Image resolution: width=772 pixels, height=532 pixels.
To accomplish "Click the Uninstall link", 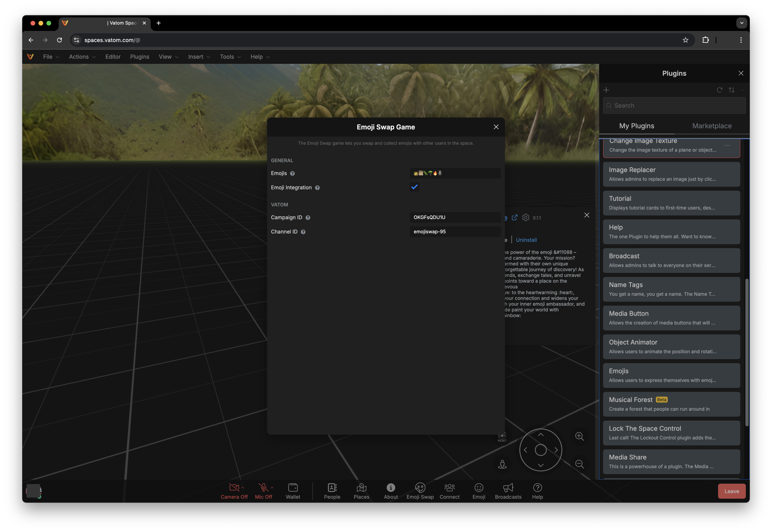I will coord(526,240).
